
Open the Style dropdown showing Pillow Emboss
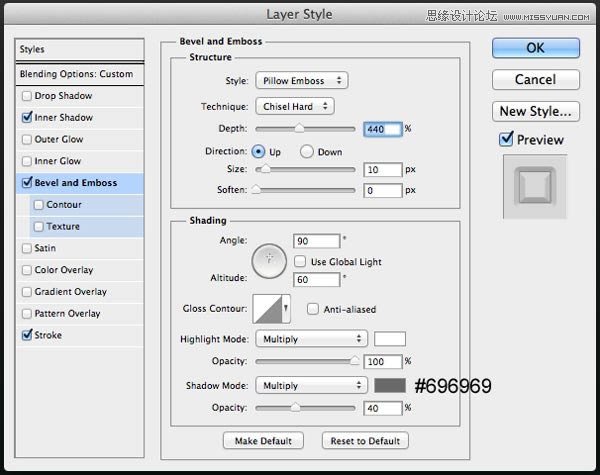[302, 81]
